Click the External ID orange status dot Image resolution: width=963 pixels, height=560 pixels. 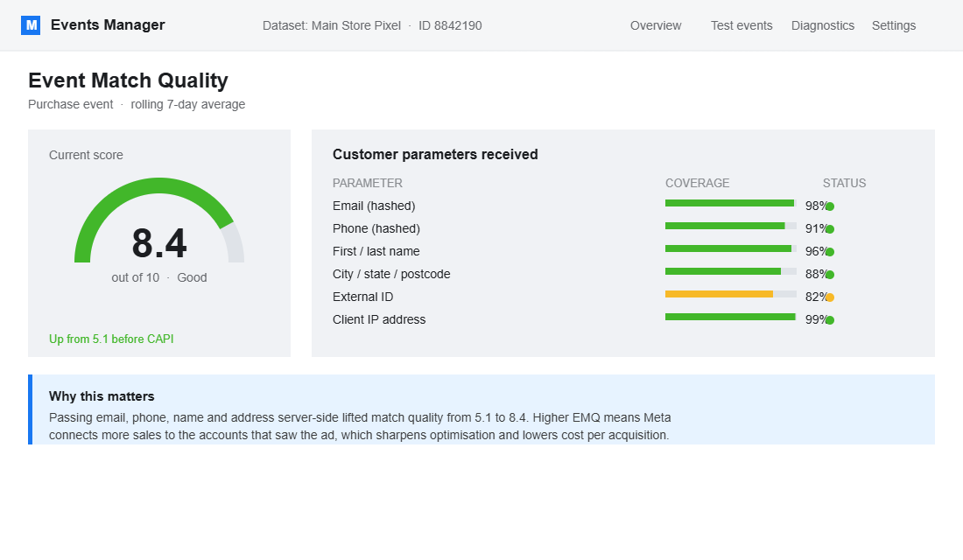point(830,297)
